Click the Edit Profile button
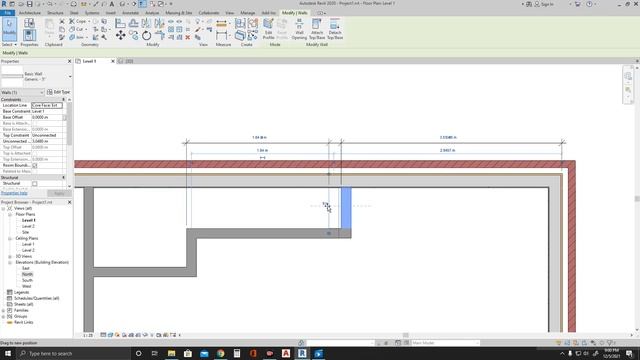The width and height of the screenshot is (640, 360). tap(268, 29)
